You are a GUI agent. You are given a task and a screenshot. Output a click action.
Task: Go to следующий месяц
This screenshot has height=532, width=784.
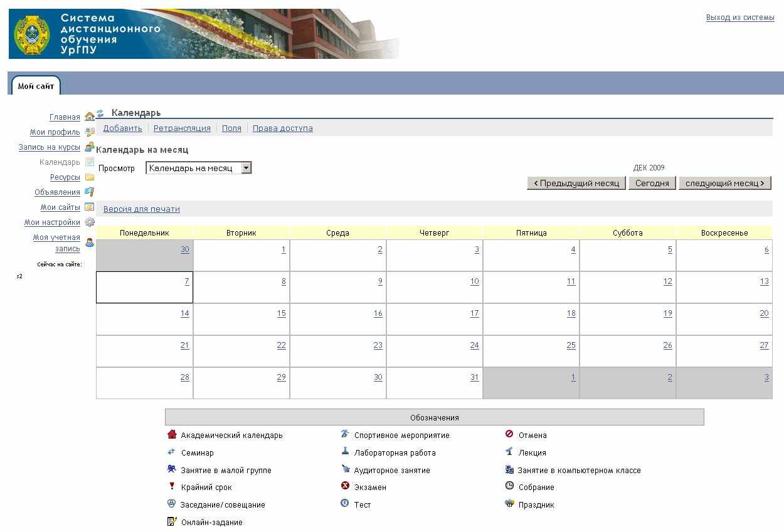(725, 183)
